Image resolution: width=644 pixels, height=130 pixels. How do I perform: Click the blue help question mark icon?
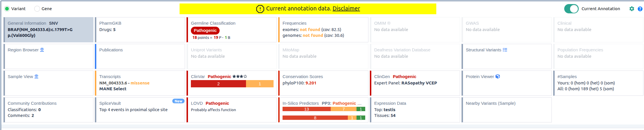[x=640, y=9]
